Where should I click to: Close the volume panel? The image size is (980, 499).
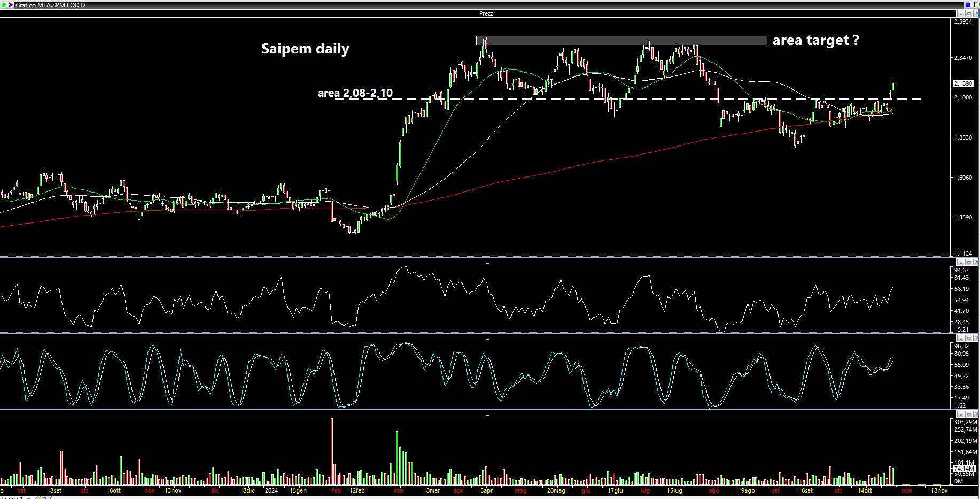pyautogui.click(x=976, y=414)
